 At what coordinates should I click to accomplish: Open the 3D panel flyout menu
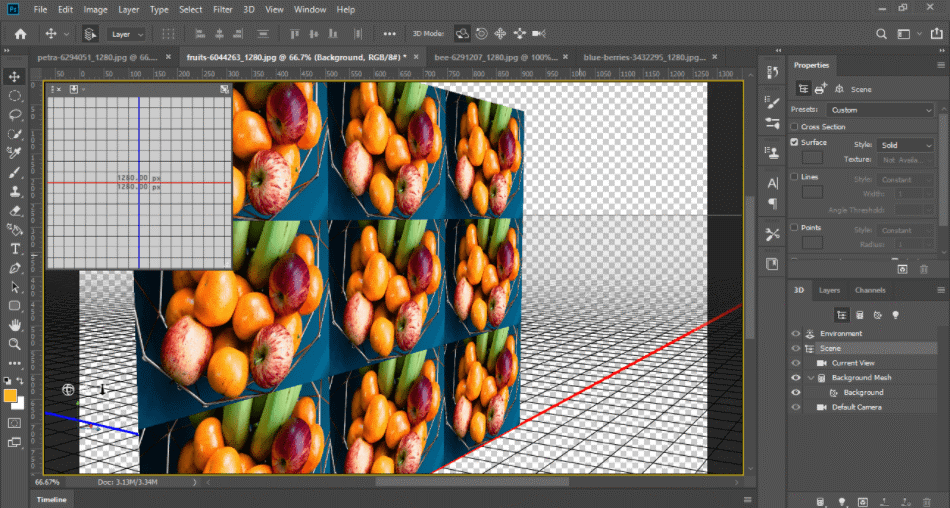(940, 290)
